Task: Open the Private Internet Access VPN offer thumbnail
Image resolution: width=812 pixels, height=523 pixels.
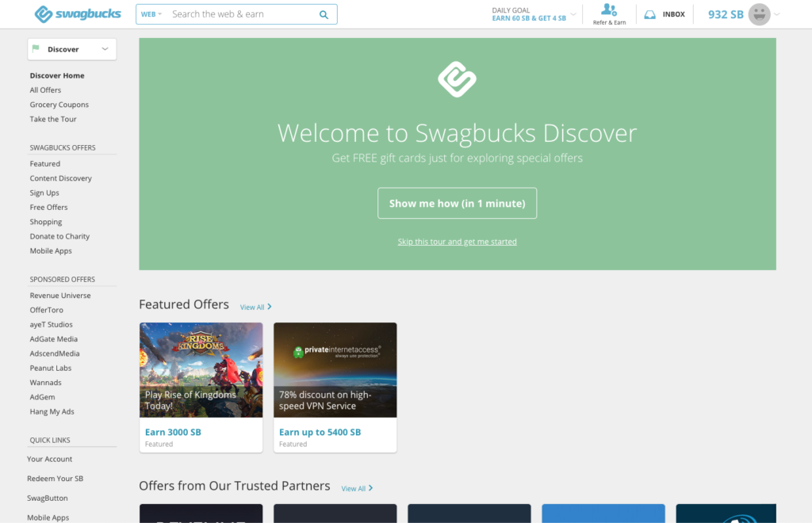Action: pyautogui.click(x=335, y=370)
